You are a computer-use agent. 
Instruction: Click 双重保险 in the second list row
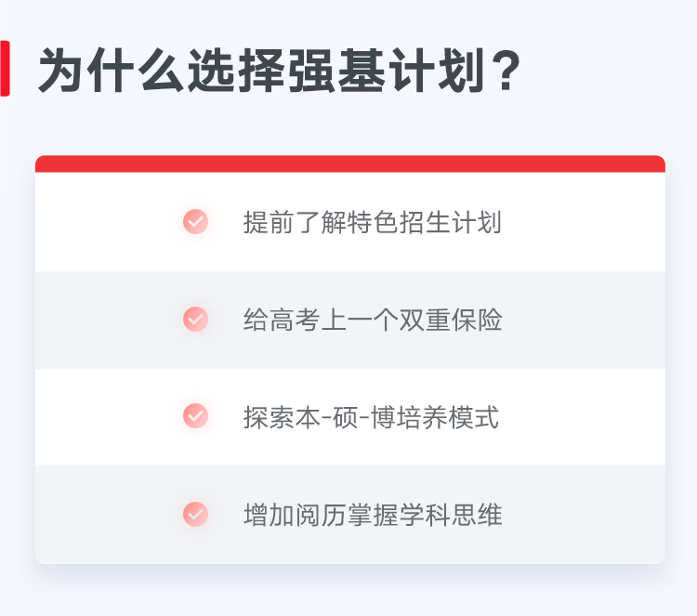coord(451,320)
